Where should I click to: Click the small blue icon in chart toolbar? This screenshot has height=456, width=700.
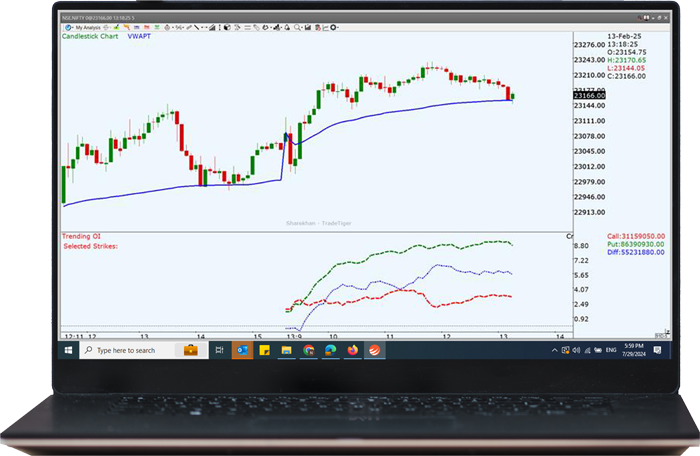tap(136, 28)
